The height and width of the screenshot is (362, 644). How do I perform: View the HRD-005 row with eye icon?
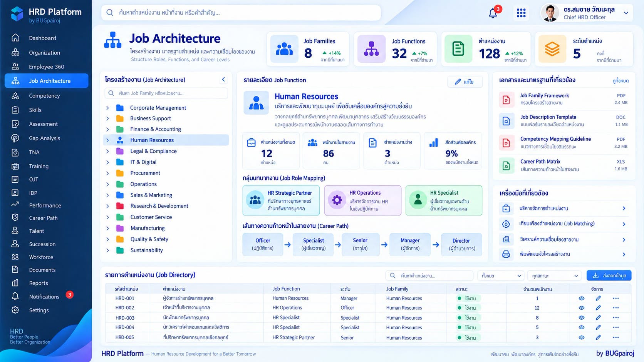pos(582,337)
